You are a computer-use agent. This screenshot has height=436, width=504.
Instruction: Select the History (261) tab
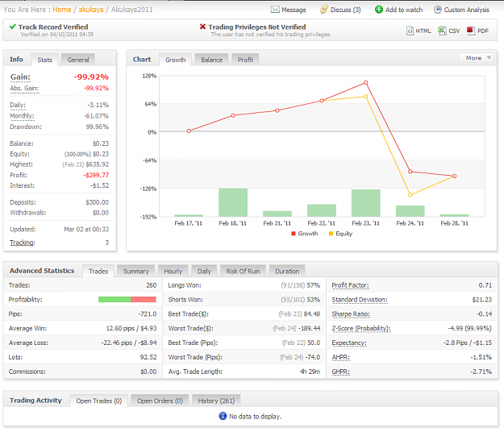click(216, 401)
